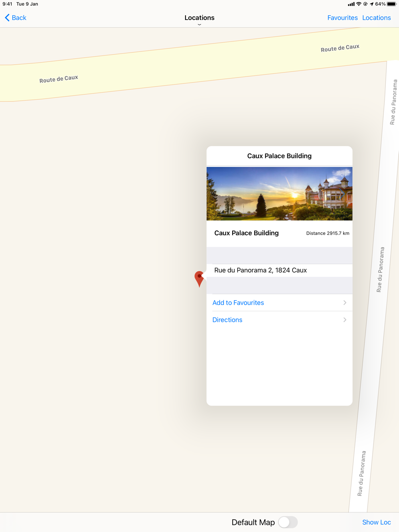This screenshot has height=532, width=399.
Task: Tap the Distance 2915.7 km label
Action: coord(328,233)
